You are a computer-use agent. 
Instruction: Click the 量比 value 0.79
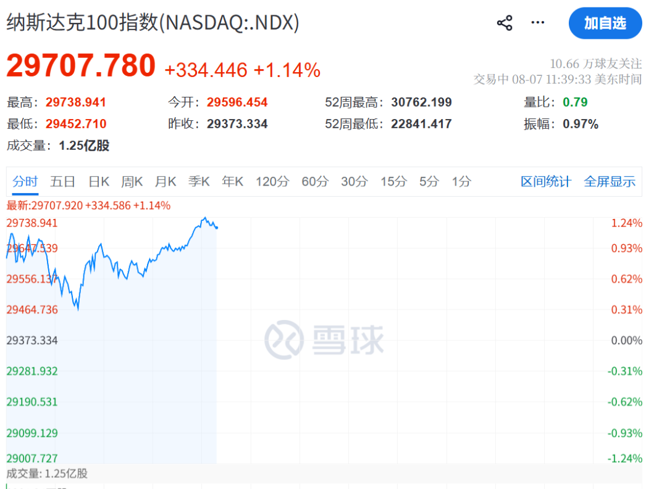coord(575,102)
